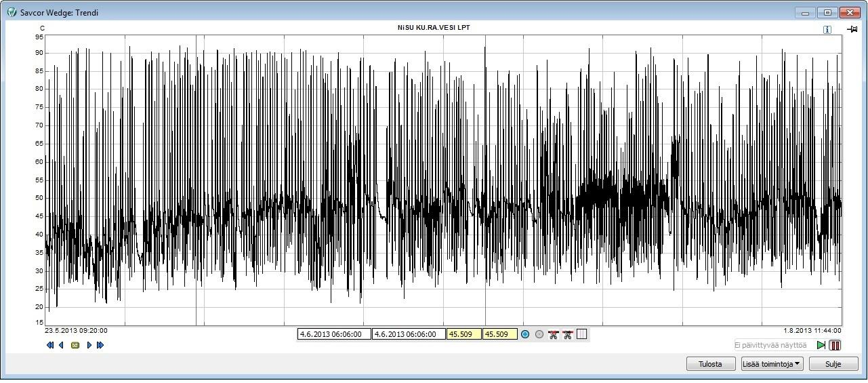This screenshot has width=868, height=383.
Task: Click the chart title NiSU KU.RA.VESI LPT
Action: 434,28
